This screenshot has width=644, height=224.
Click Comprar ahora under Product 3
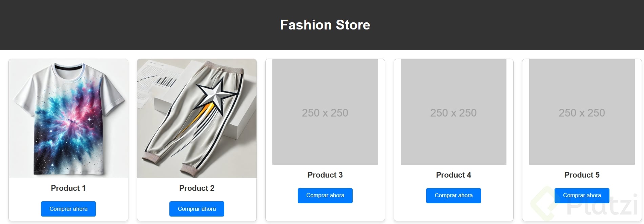325,196
